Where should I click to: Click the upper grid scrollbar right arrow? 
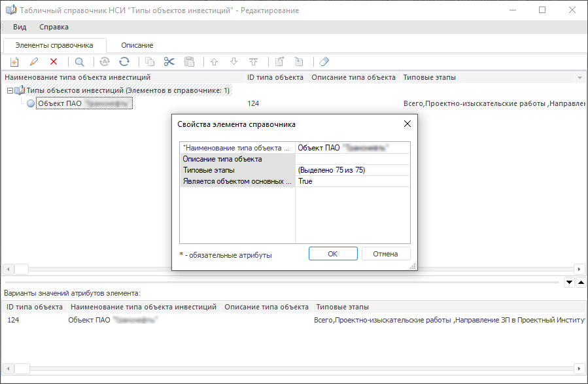pyautogui.click(x=579, y=270)
